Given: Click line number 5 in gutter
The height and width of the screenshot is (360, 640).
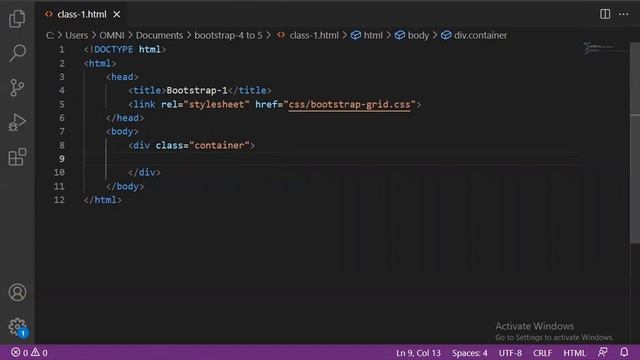Looking at the screenshot, I should point(62,104).
